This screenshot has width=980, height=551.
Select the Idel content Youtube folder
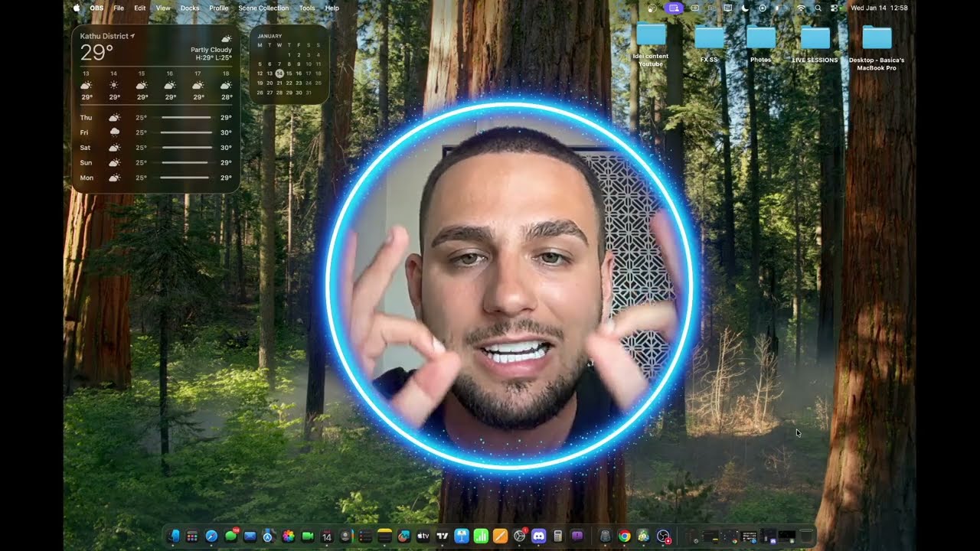click(651, 44)
